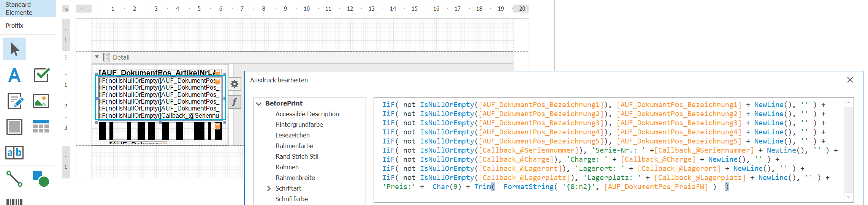The image size is (868, 205).
Task: Select the Label tool (letter A)
Action: (15, 75)
